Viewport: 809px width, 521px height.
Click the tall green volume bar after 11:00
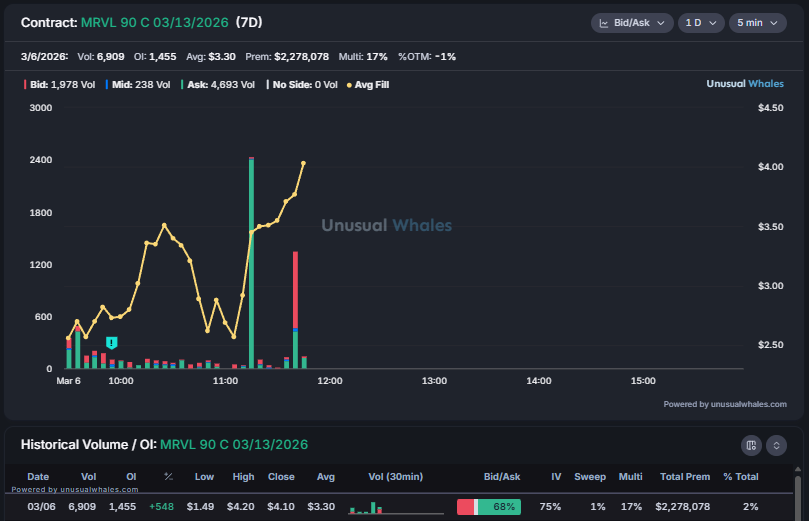(x=251, y=262)
